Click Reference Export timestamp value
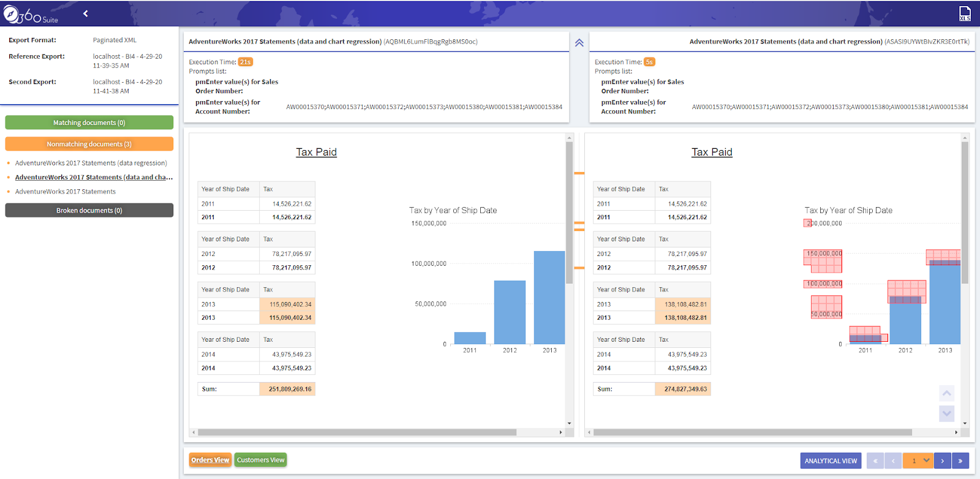The height and width of the screenshot is (479, 980). click(127, 61)
